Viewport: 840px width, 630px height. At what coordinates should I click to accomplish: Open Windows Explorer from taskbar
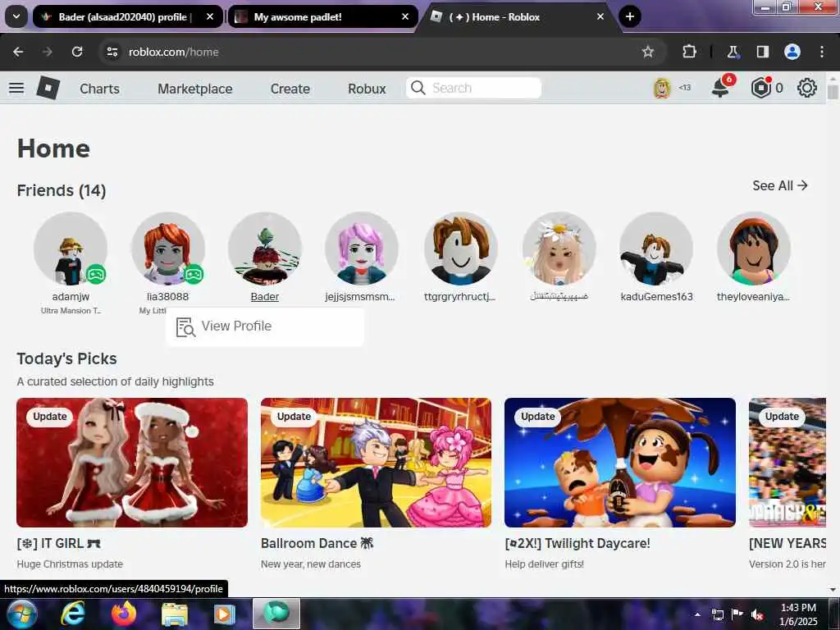point(175,615)
